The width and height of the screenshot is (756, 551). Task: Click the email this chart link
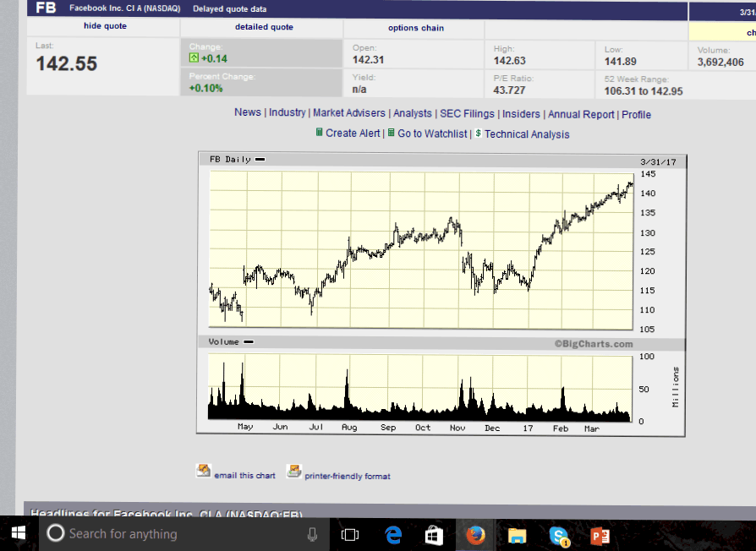point(245,476)
